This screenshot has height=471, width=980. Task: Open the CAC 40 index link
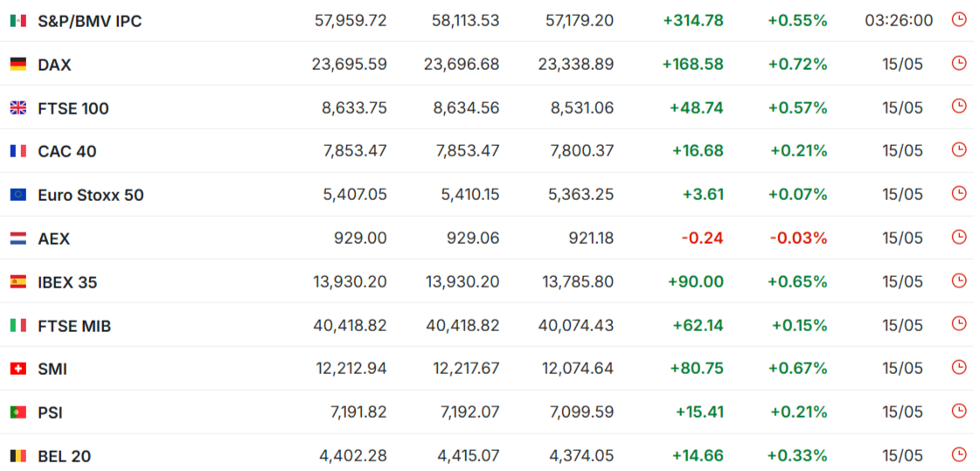[66, 152]
